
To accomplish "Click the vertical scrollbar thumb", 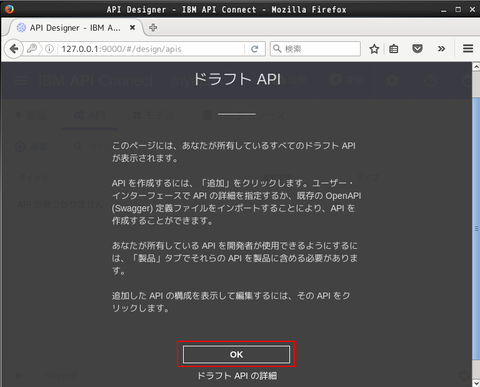I will (476, 229).
